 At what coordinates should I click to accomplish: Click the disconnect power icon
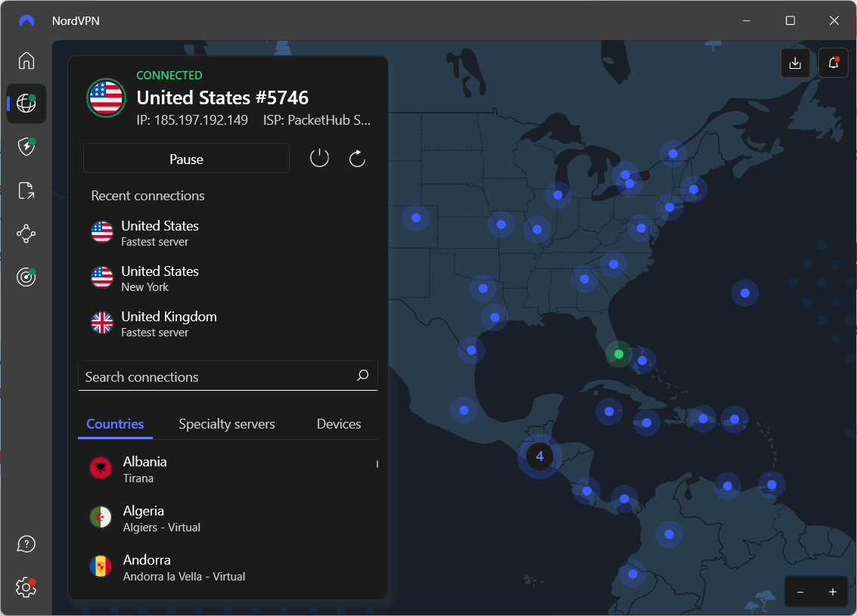(x=319, y=159)
